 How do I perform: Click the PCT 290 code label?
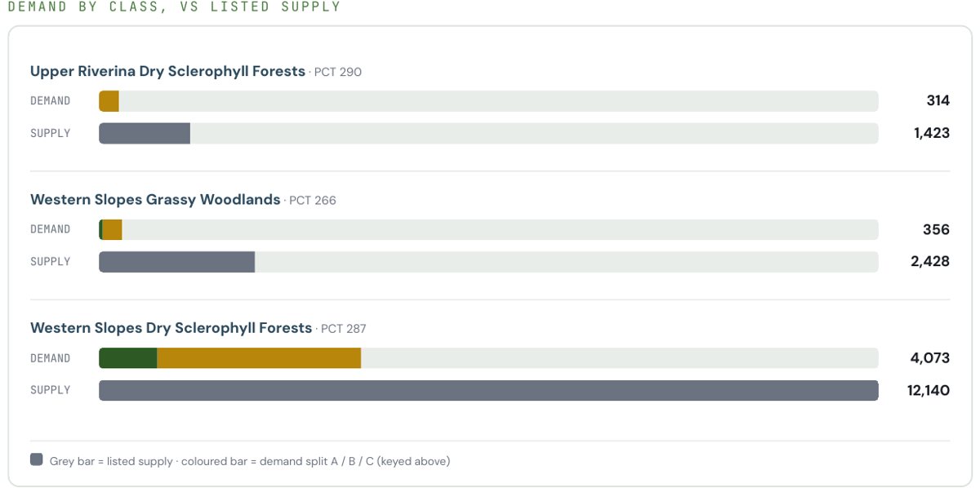338,72
